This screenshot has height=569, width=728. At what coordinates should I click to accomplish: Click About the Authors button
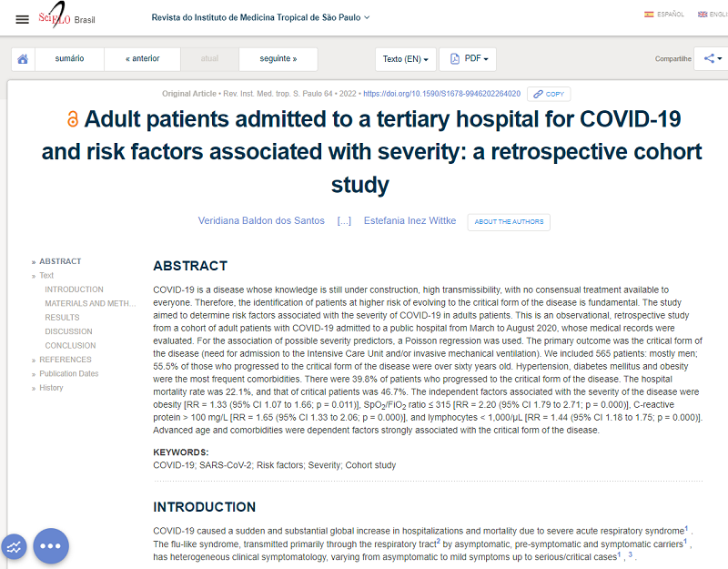pos(509,222)
